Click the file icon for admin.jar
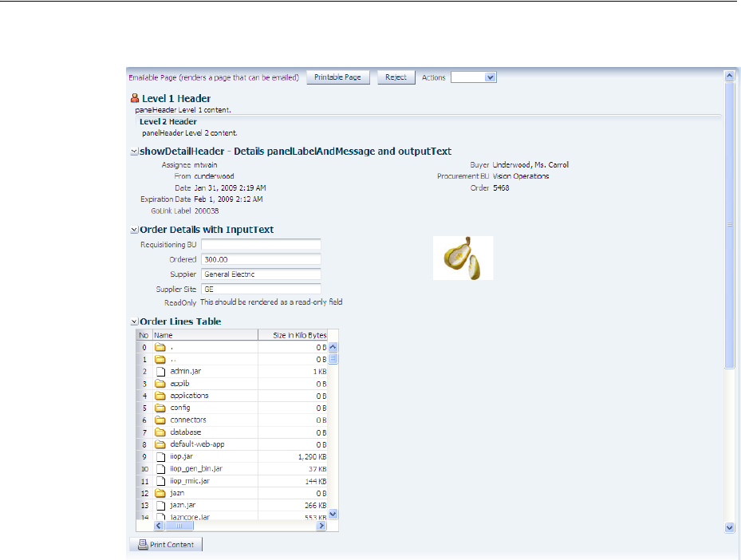741x560 pixels. [160, 372]
